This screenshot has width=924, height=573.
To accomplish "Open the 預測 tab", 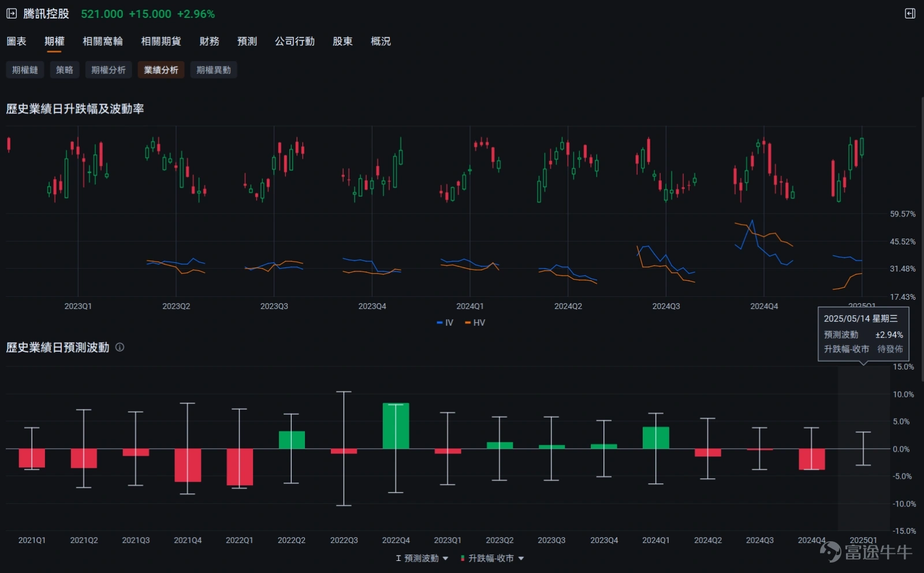I will (x=247, y=41).
